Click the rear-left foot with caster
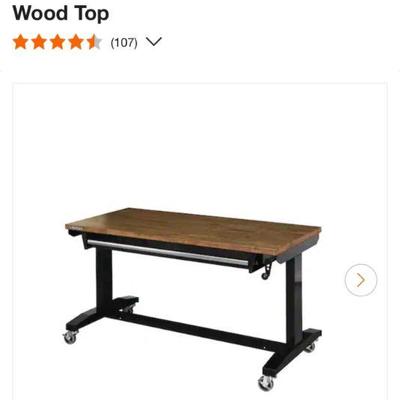400x400 pixels. point(126,304)
